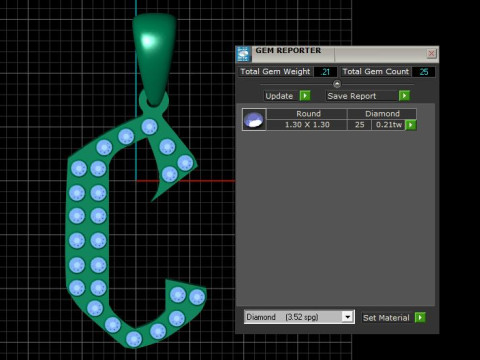Click the Gem Reporter logo icon
The height and width of the screenshot is (360, 480).
point(244,54)
